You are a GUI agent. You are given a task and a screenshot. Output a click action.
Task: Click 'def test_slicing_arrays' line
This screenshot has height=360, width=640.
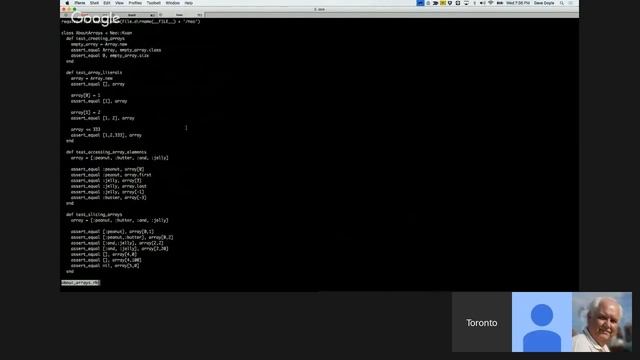[94, 214]
